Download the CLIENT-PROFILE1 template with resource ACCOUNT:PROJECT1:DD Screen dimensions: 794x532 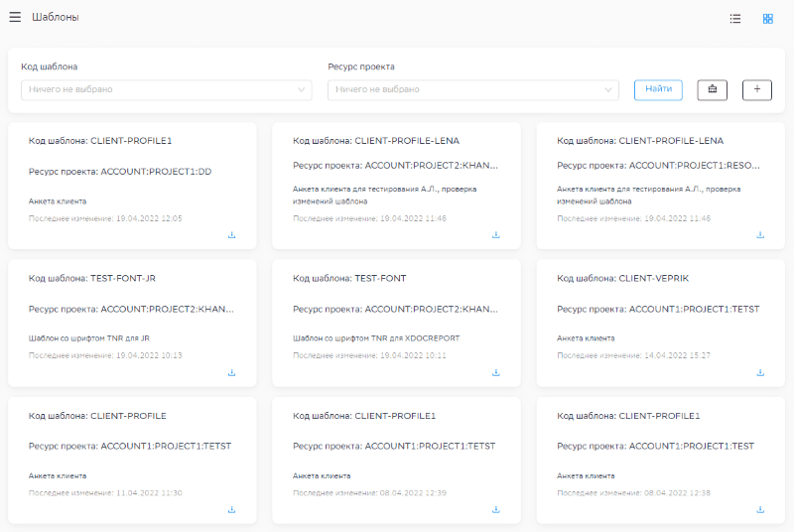coord(231,235)
